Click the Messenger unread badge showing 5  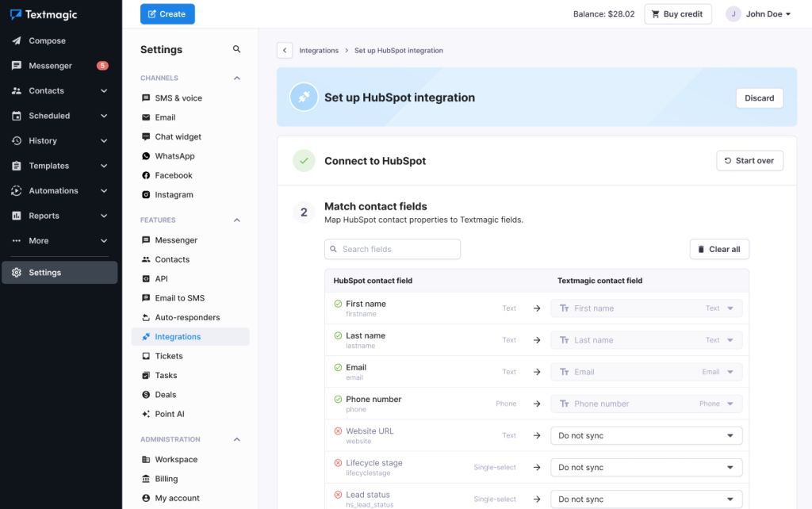coord(102,66)
